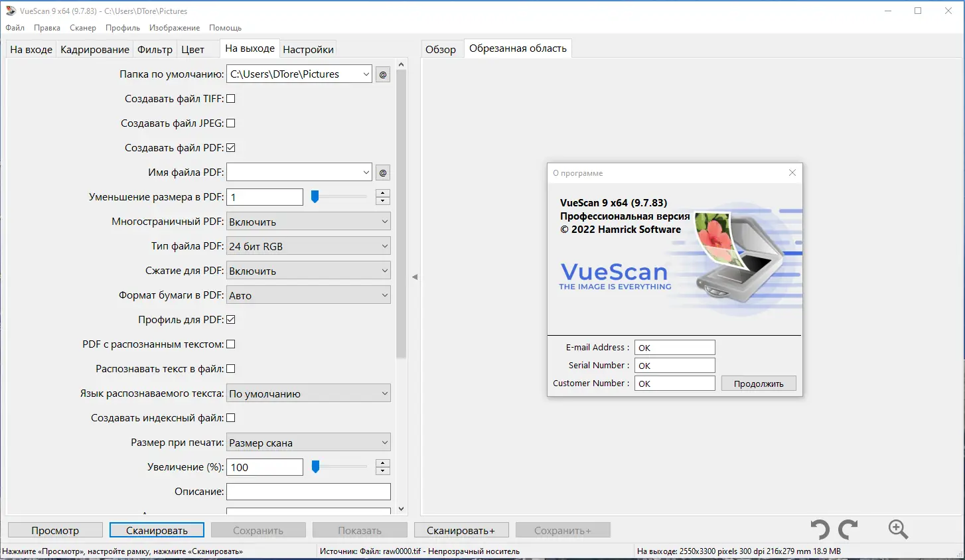The height and width of the screenshot is (560, 965).
Task: Click the @ button beside default folder
Action: [x=383, y=74]
